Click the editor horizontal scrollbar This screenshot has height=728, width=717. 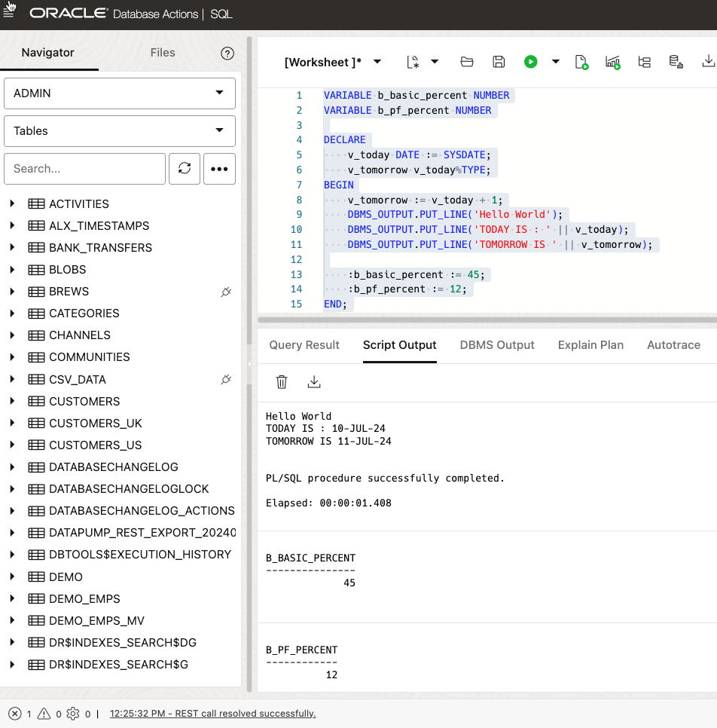(x=487, y=320)
